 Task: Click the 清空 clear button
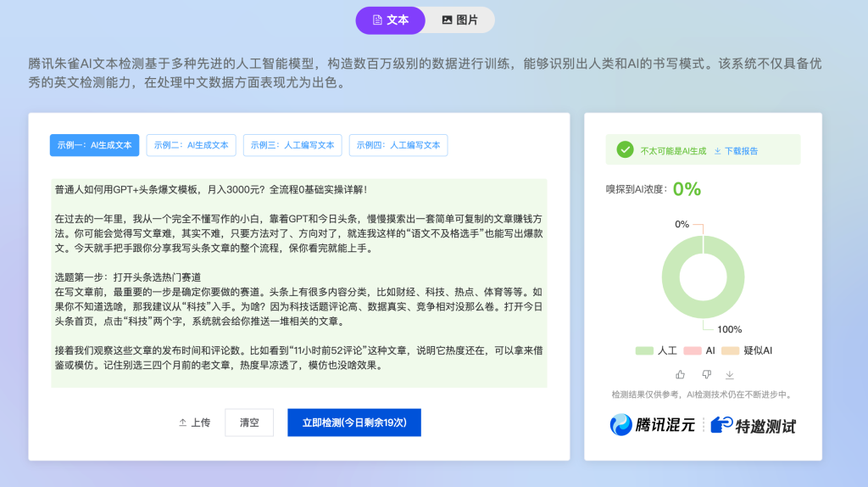coord(249,423)
